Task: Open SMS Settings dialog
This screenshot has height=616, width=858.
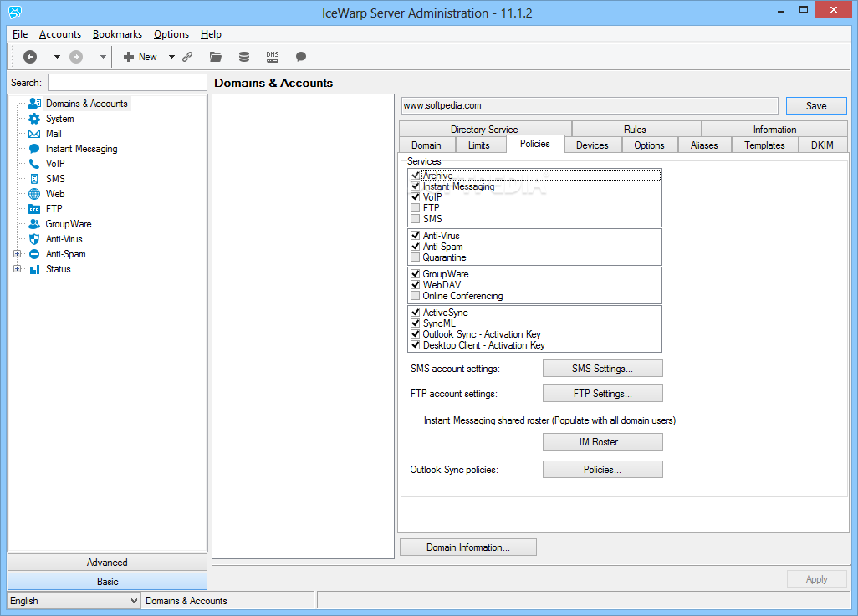Action: click(x=602, y=368)
